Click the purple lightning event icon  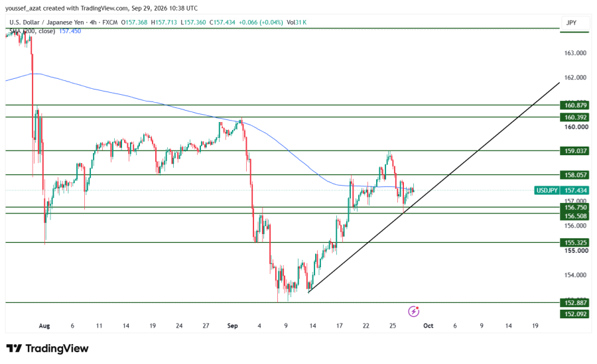tap(413, 312)
